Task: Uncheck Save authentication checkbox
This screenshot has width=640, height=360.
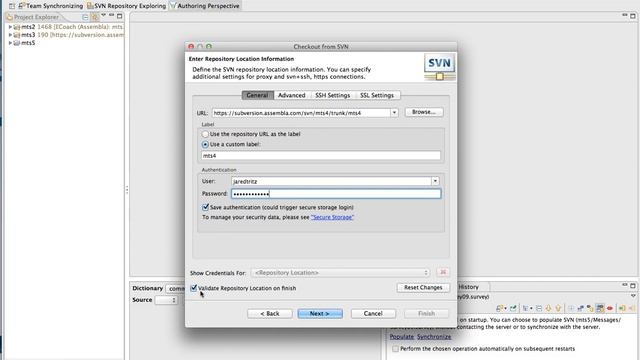Action: [205, 207]
